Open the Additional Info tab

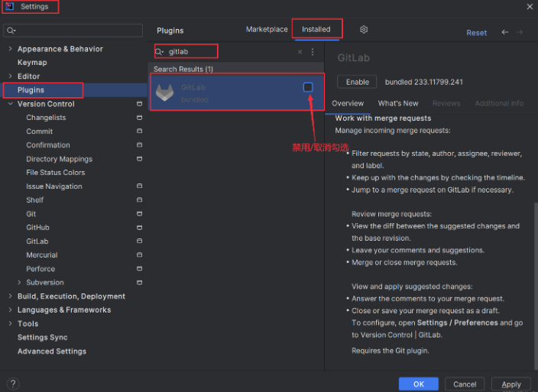coord(499,103)
